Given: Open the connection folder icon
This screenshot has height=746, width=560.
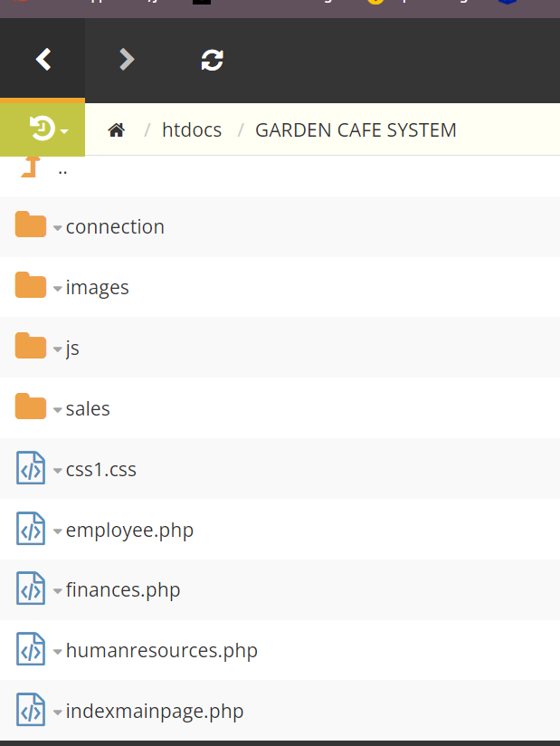Looking at the screenshot, I should (x=31, y=225).
